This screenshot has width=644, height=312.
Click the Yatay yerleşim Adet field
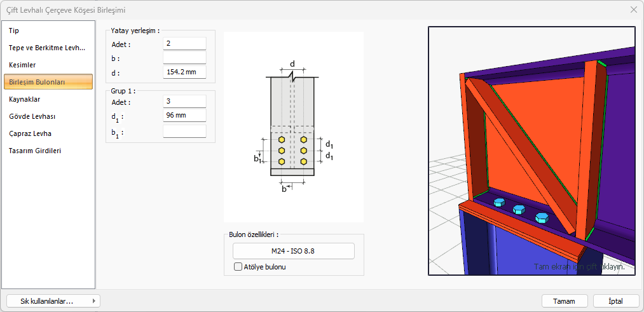pyautogui.click(x=184, y=44)
